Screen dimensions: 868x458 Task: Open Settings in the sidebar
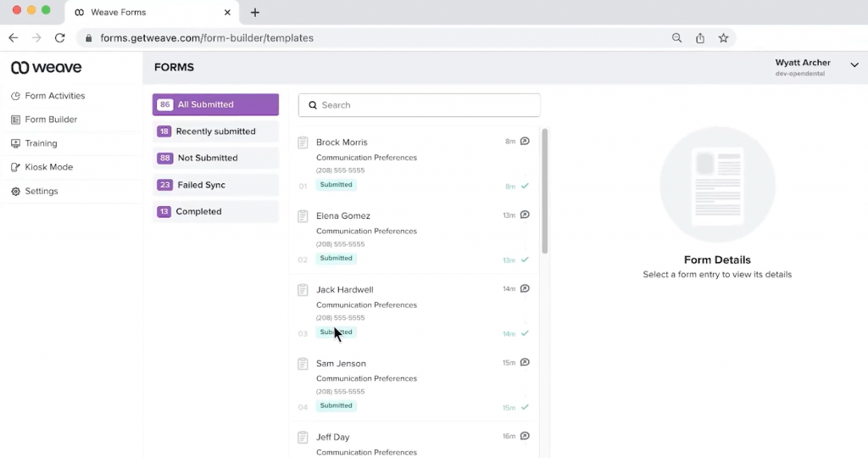point(41,192)
